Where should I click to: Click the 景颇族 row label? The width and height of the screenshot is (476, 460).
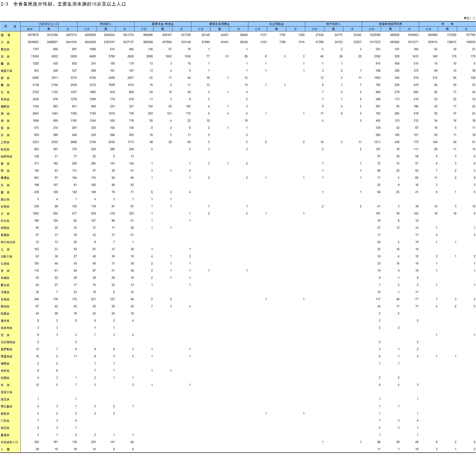pos(5,235)
